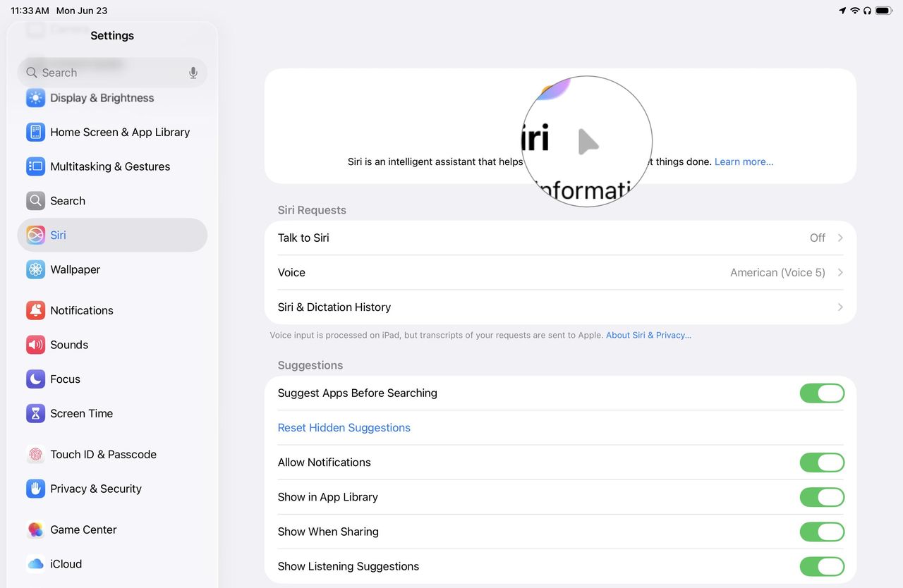The height and width of the screenshot is (588, 903).
Task: Open the About Siri & Privacy link
Action: [648, 336]
